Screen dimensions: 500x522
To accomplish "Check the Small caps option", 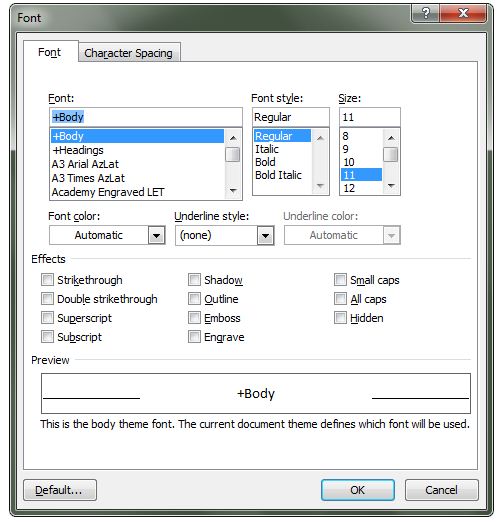I will [340, 280].
